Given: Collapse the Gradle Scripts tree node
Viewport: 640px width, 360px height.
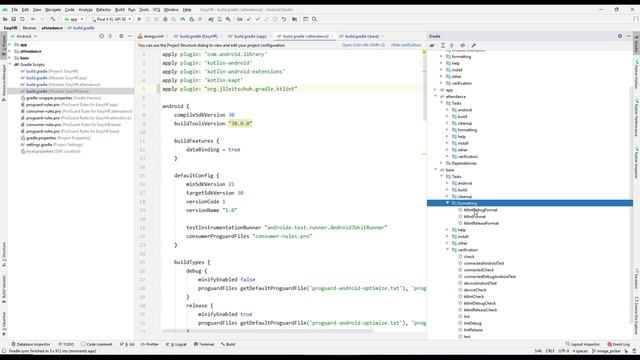Looking at the screenshot, I should (10, 64).
